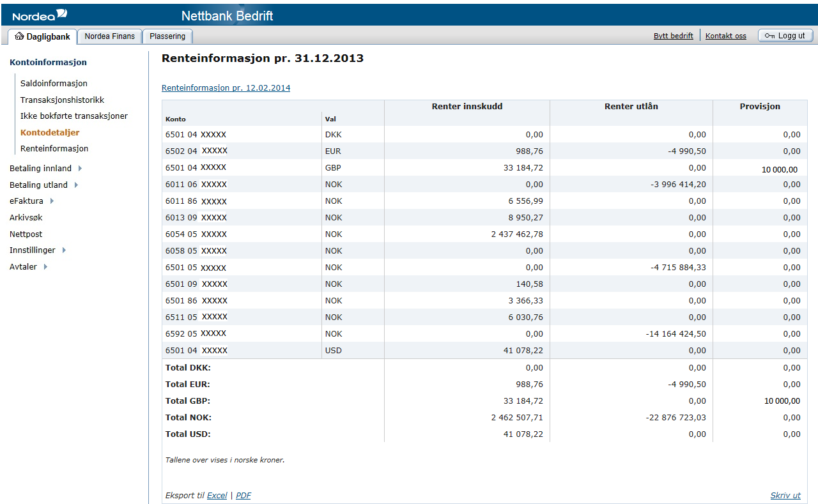
Task: Click the Konto column header
Action: tap(176, 119)
